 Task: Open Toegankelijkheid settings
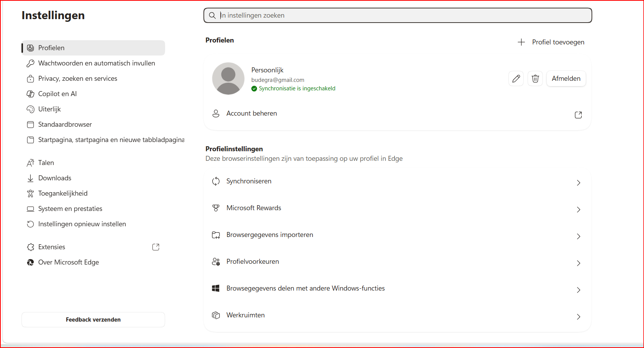click(93, 193)
